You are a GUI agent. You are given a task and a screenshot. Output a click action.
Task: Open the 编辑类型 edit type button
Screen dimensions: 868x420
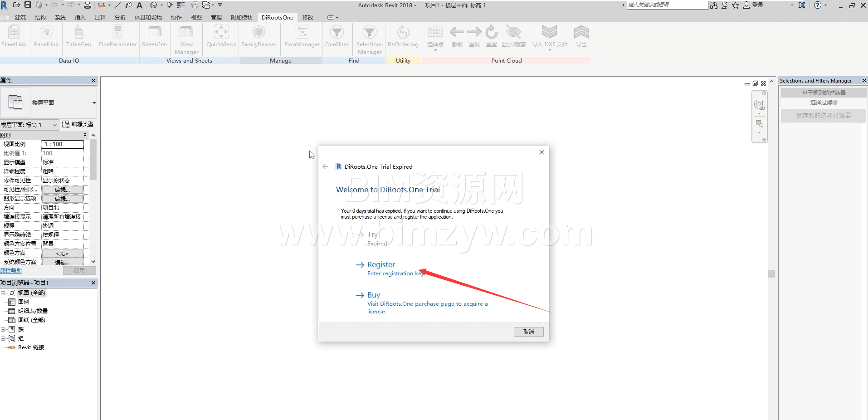pyautogui.click(x=78, y=124)
